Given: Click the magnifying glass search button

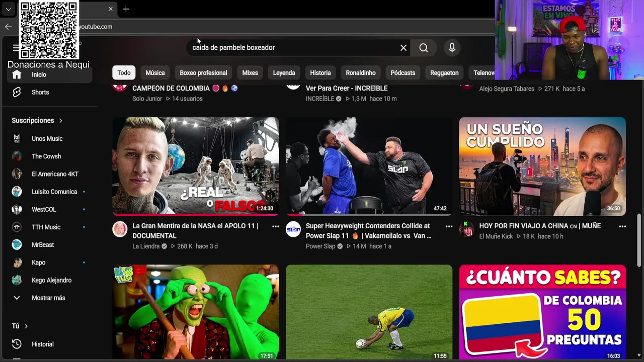Looking at the screenshot, I should 424,48.
